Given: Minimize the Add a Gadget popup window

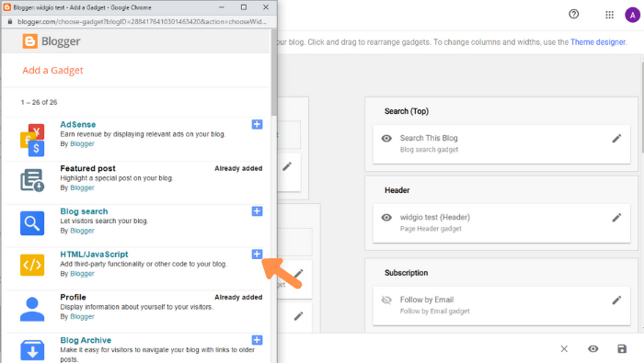Looking at the screenshot, I should pos(222,7).
